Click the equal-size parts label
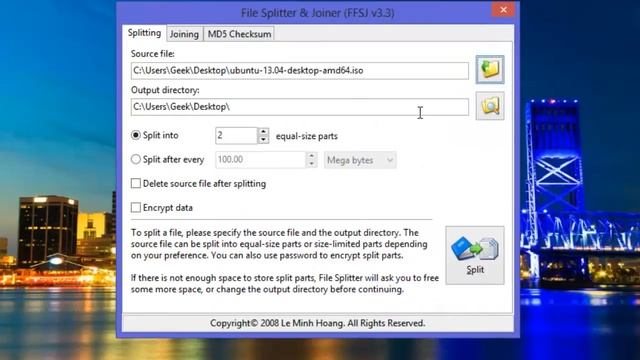The width and height of the screenshot is (640, 360). coord(307,136)
